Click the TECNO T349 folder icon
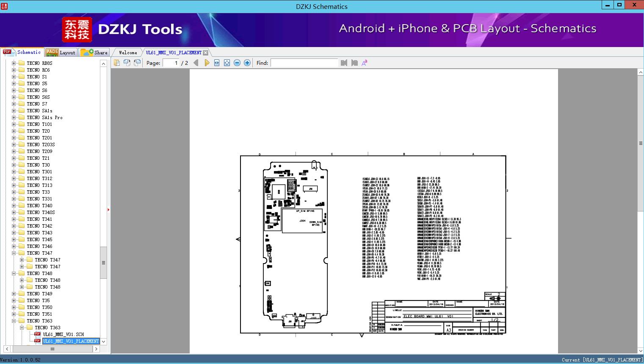 pos(22,294)
